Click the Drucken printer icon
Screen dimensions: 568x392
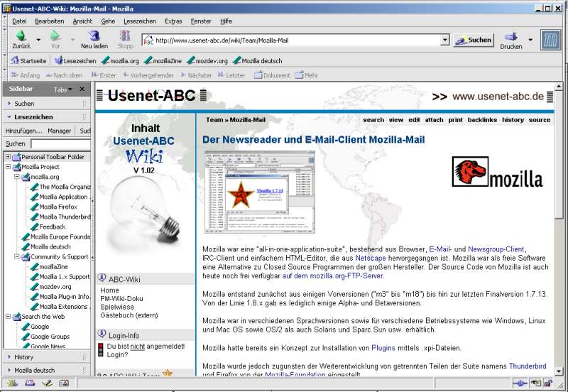[510, 37]
